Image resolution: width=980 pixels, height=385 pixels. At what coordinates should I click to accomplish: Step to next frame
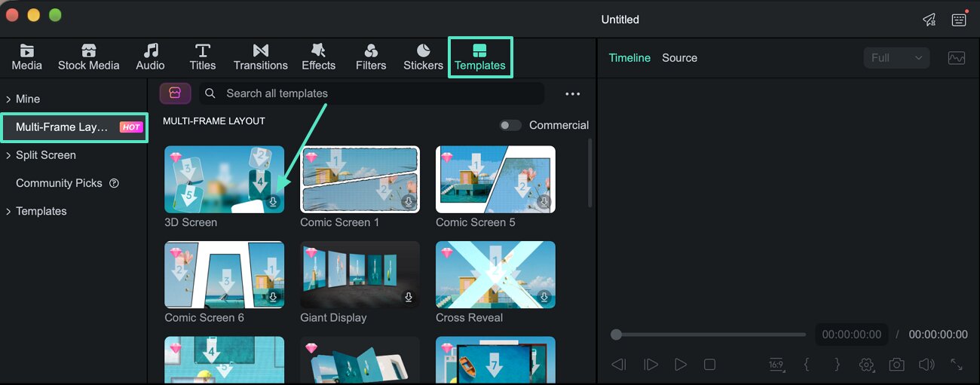[651, 365]
